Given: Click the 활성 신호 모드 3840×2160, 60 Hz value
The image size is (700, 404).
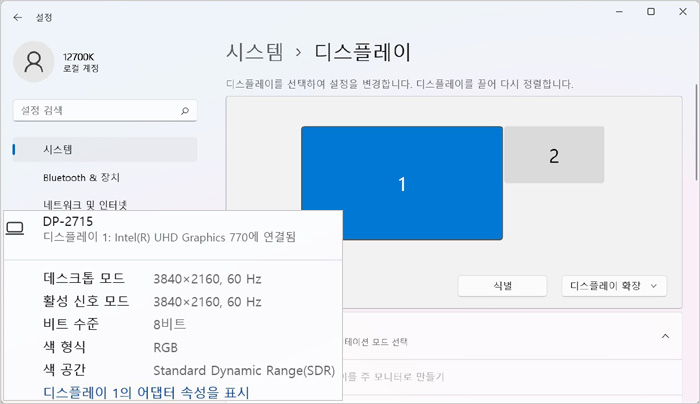Looking at the screenshot, I should [207, 302].
